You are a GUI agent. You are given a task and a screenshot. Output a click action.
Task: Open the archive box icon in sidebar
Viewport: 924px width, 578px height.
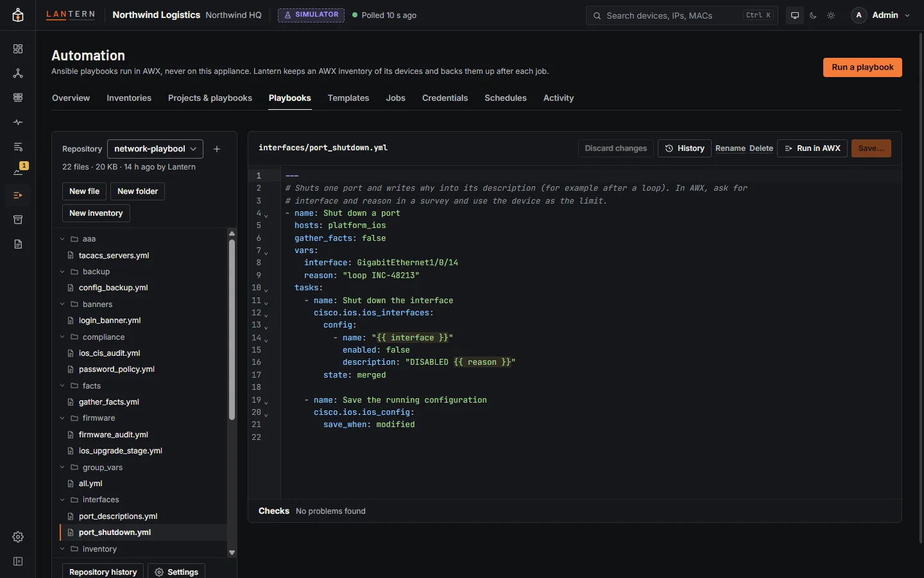[18, 220]
